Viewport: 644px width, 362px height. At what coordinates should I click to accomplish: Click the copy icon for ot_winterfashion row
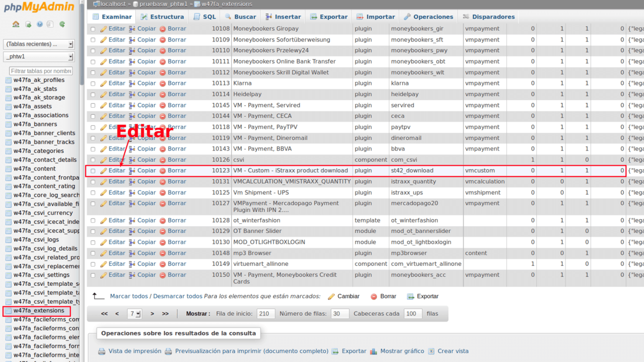pyautogui.click(x=132, y=221)
